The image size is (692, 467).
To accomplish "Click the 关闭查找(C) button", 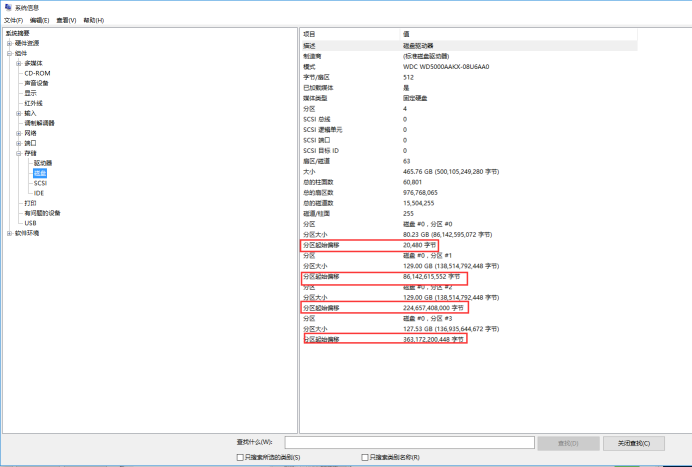I will pyautogui.click(x=634, y=443).
